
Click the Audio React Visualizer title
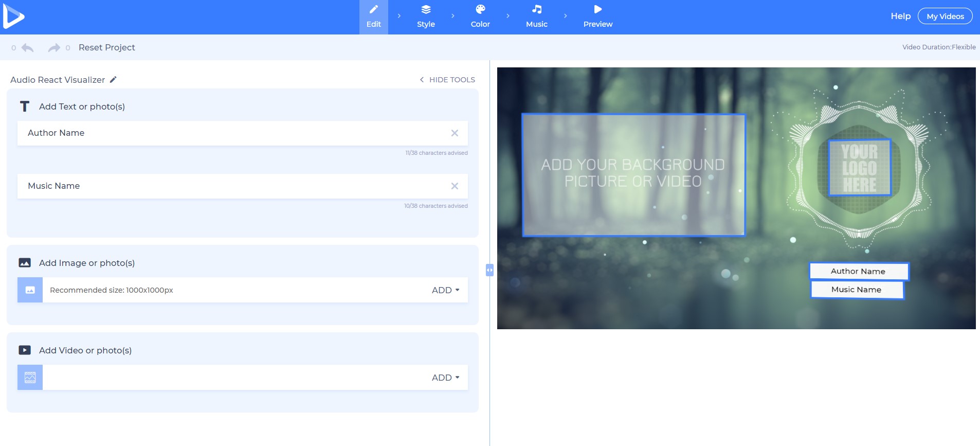tap(58, 80)
